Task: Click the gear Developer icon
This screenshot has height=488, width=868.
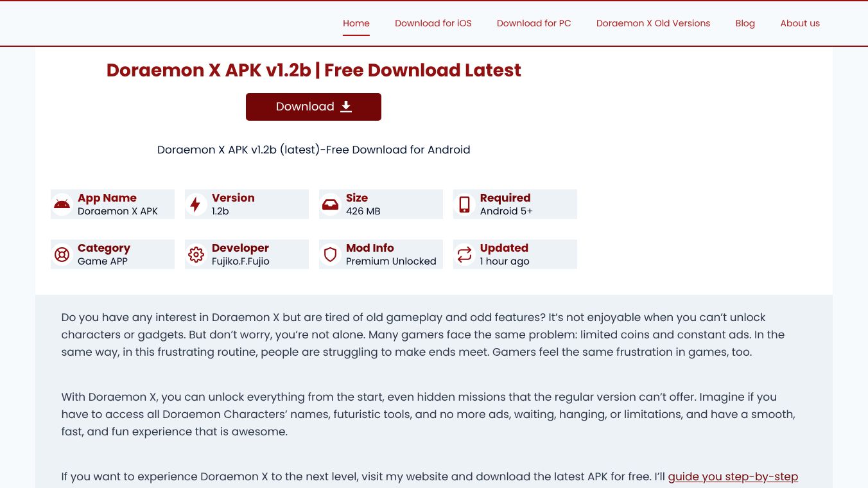Action: point(196,254)
